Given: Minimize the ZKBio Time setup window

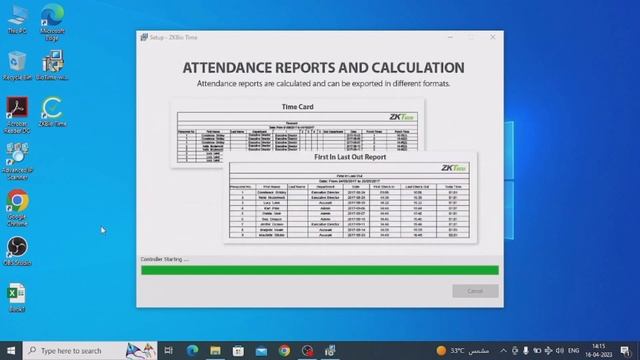Looking at the screenshot, I should [x=450, y=37].
